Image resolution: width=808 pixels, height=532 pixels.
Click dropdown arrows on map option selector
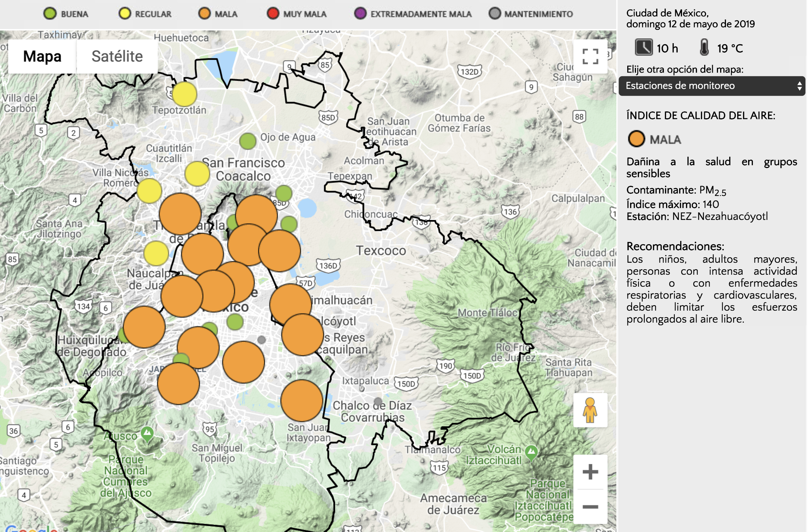[799, 86]
